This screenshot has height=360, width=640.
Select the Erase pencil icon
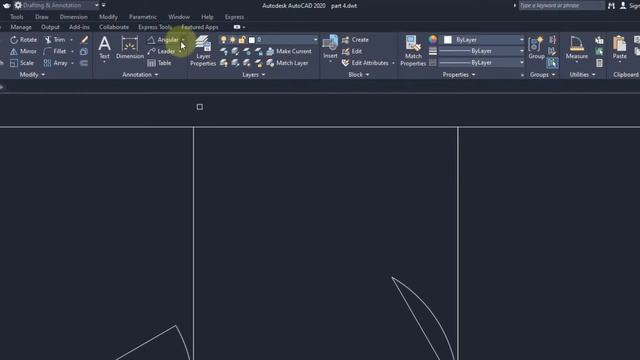pos(84,40)
